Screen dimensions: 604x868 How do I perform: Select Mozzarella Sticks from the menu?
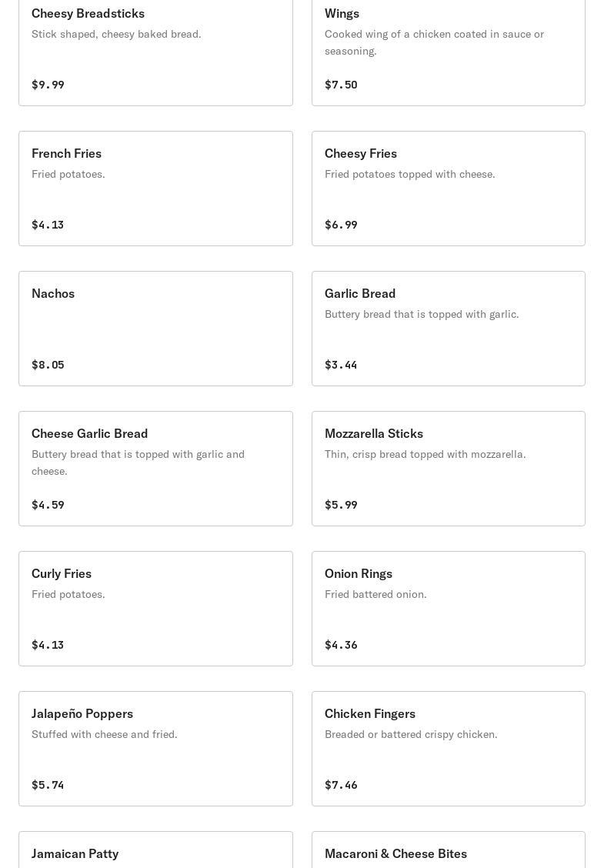(448, 469)
